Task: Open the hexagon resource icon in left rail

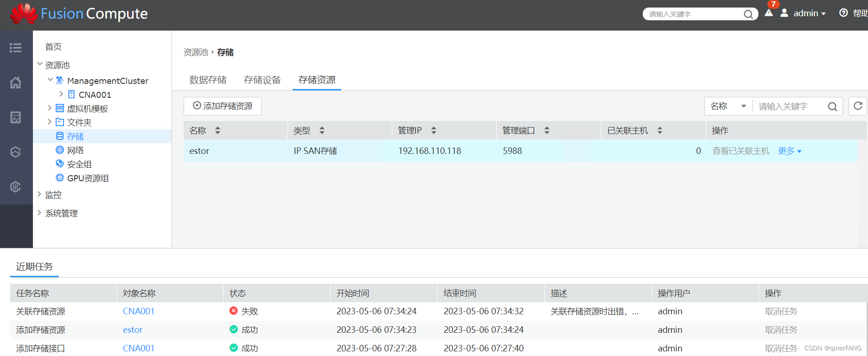Action: pos(16,152)
